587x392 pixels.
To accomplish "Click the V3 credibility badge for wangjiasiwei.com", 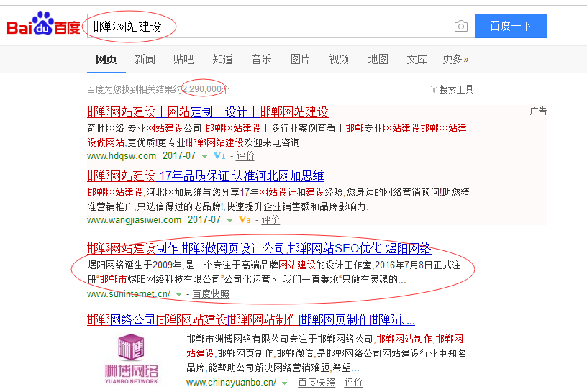I will tap(245, 220).
